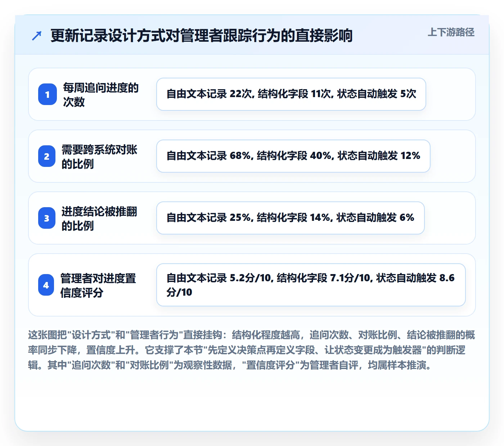
Task: Select the label 需要跨系统对账的比例
Action: pos(99,156)
